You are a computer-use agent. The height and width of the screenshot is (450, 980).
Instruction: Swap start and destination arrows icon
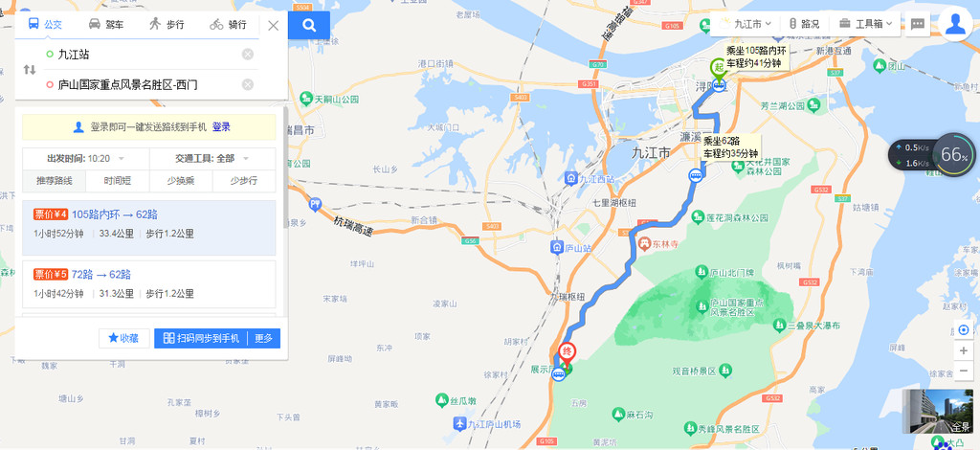pos(30,69)
